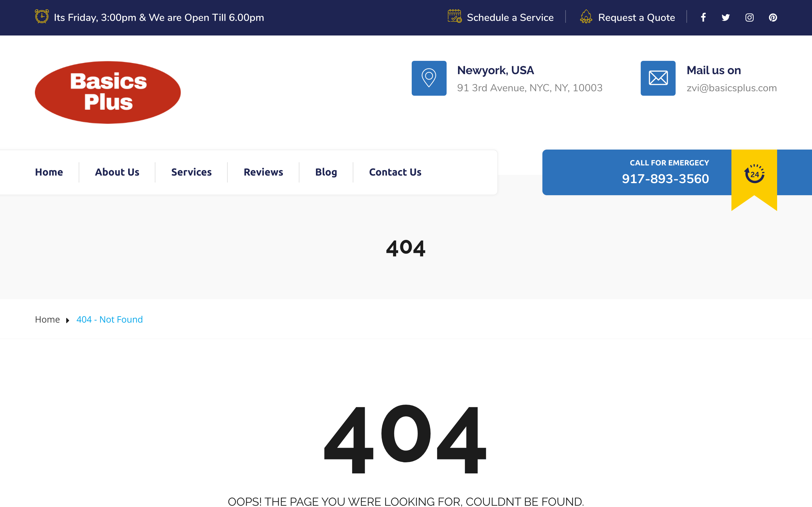
Task: Call emergency number 917-893-3560
Action: click(665, 179)
